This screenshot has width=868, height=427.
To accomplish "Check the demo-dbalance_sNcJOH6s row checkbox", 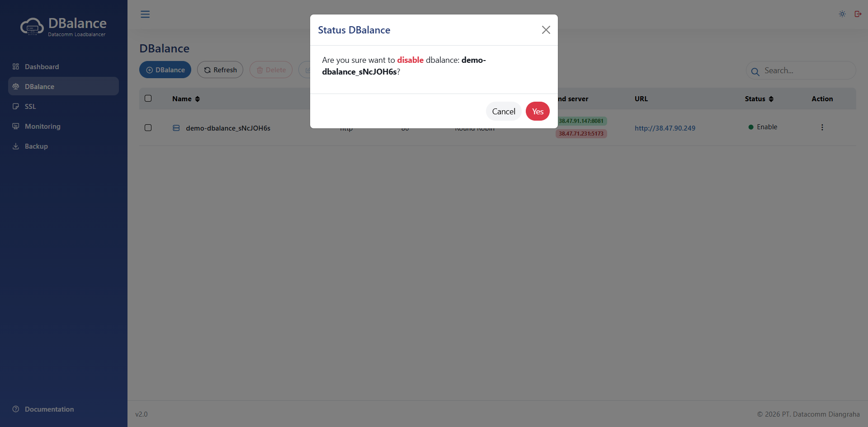I will (x=148, y=128).
